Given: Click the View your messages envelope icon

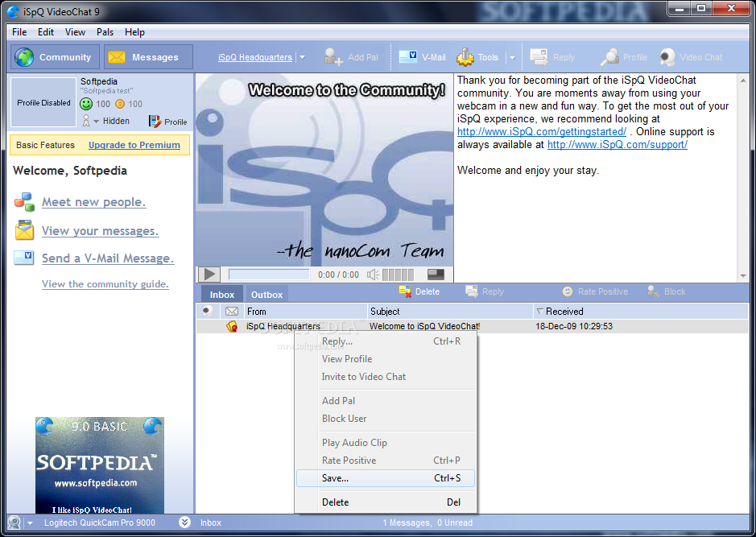Looking at the screenshot, I should tap(24, 230).
